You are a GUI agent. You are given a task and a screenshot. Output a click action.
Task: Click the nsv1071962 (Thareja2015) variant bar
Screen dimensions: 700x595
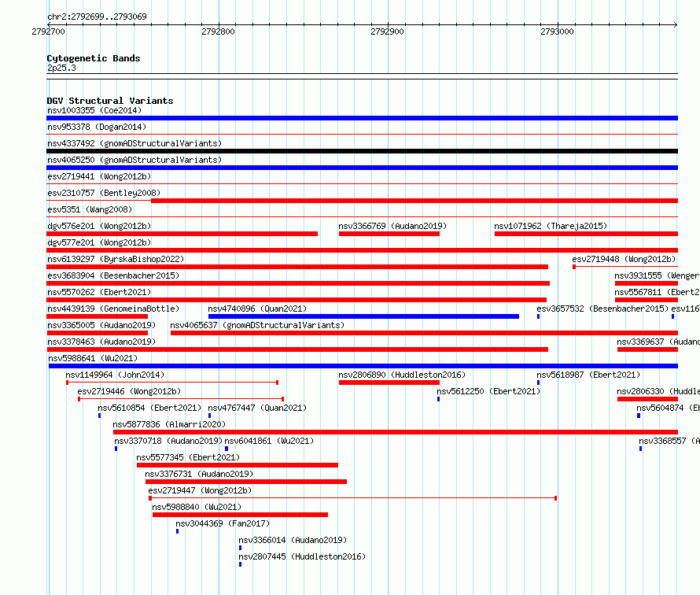point(586,234)
